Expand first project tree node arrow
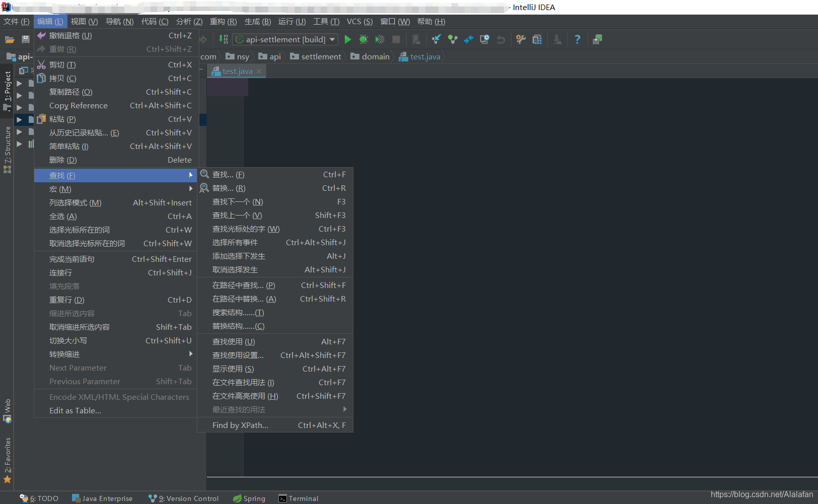The width and height of the screenshot is (818, 504). (x=19, y=84)
